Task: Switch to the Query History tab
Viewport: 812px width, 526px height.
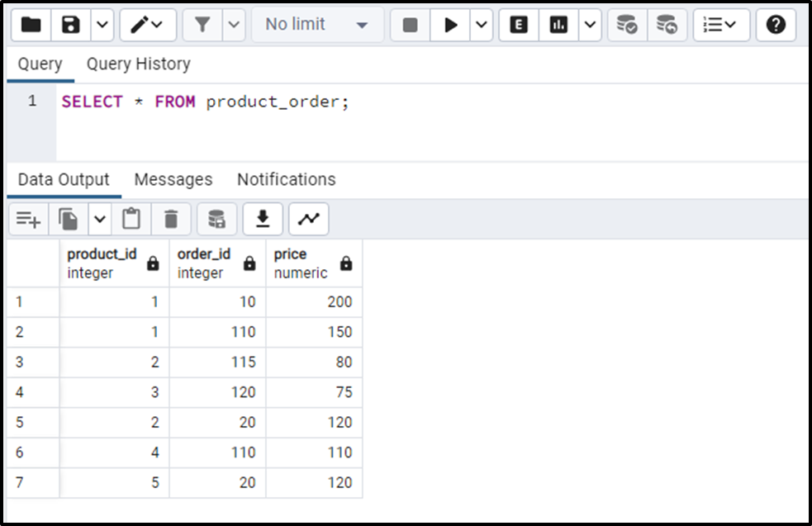Action: (x=138, y=64)
